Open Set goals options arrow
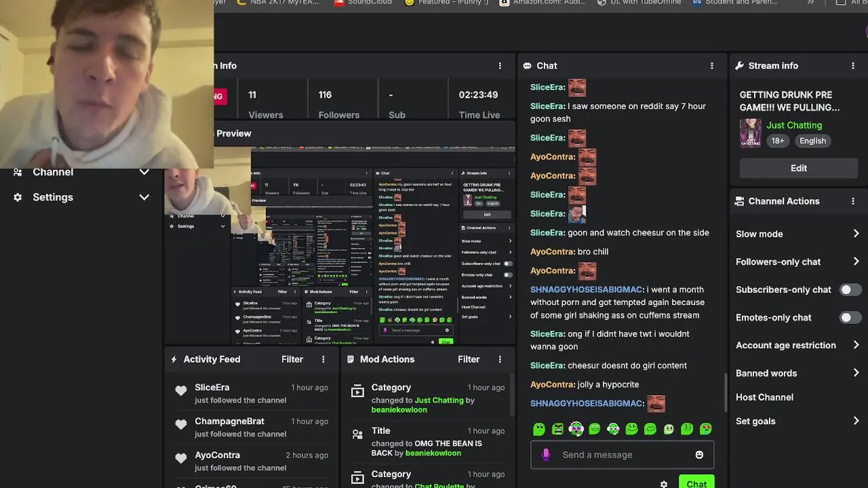 856,421
